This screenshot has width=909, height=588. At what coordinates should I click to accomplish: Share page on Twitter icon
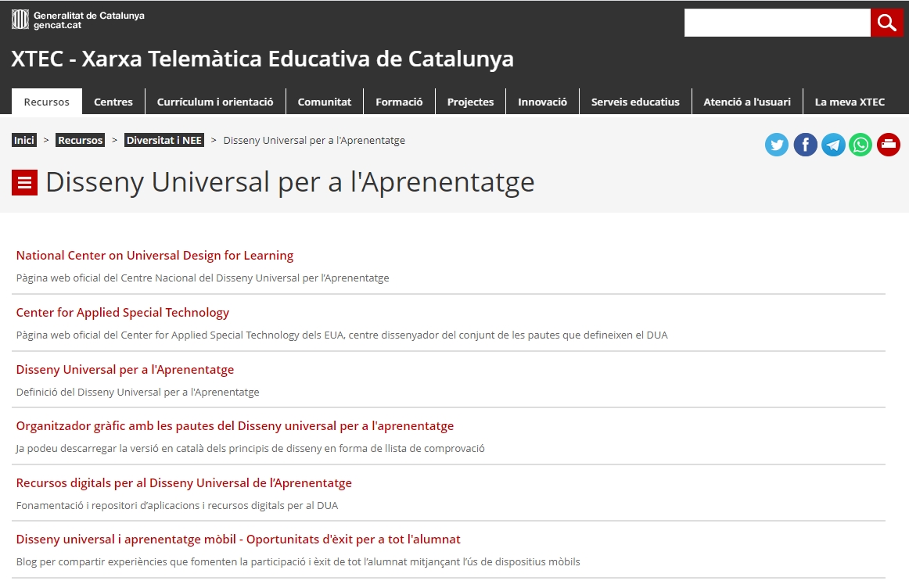(x=776, y=145)
